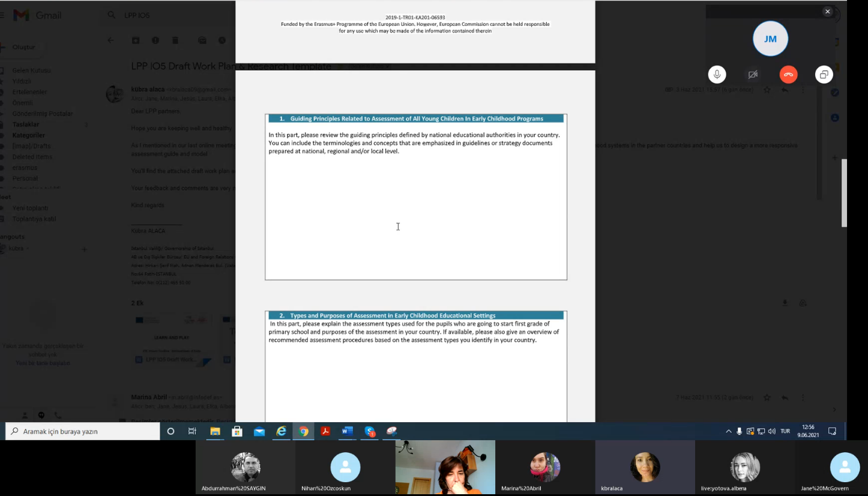The height and width of the screenshot is (496, 868).
Task: Click the back arrow in Gmail toolbar
Action: (110, 40)
